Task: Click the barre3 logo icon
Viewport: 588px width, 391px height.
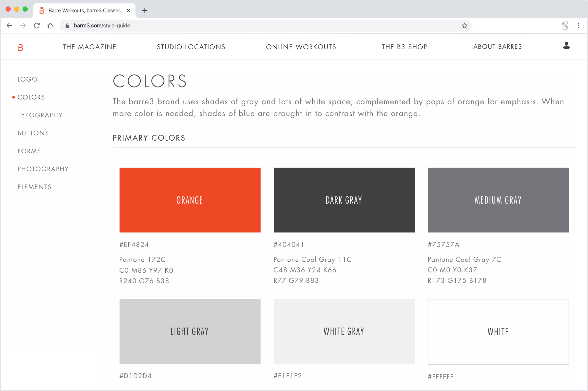Action: coord(21,47)
